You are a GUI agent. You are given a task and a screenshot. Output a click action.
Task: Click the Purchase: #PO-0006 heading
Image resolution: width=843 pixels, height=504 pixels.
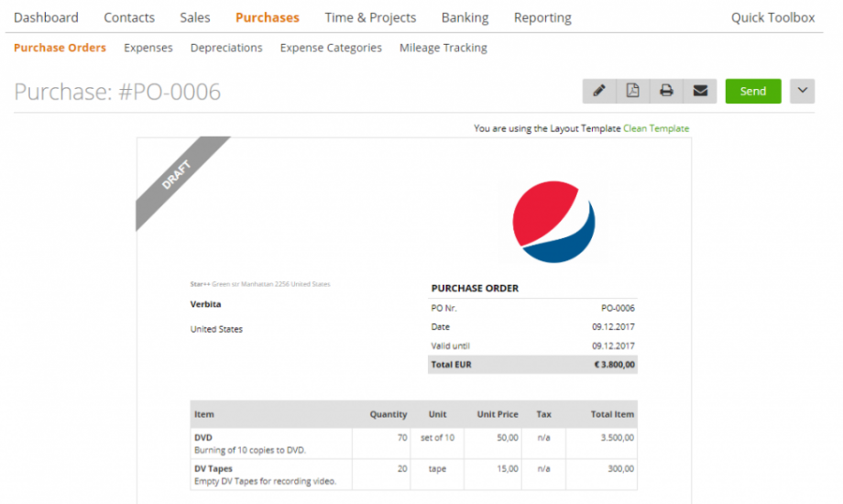coord(117,92)
